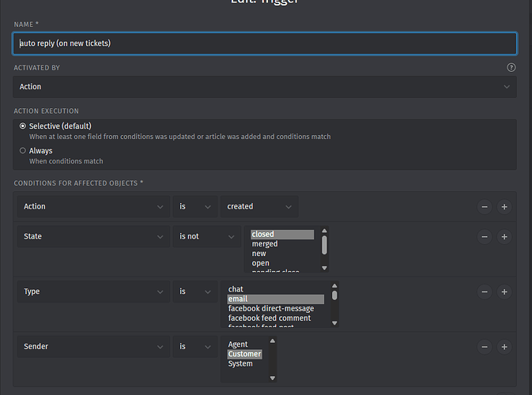Select 'System' in the Sender list
Viewport: 532px width, 395px height.
pyautogui.click(x=244, y=364)
